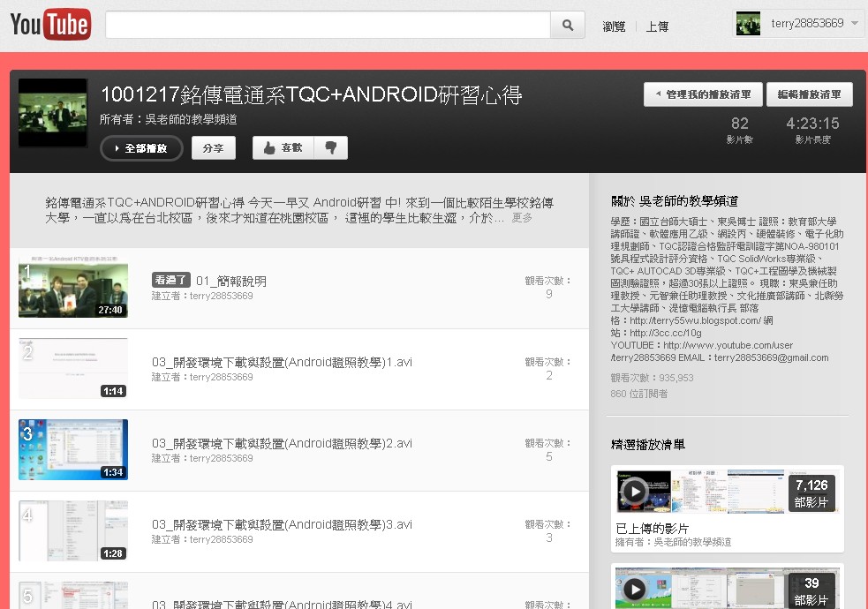Click the search magnifier button

tap(568, 25)
